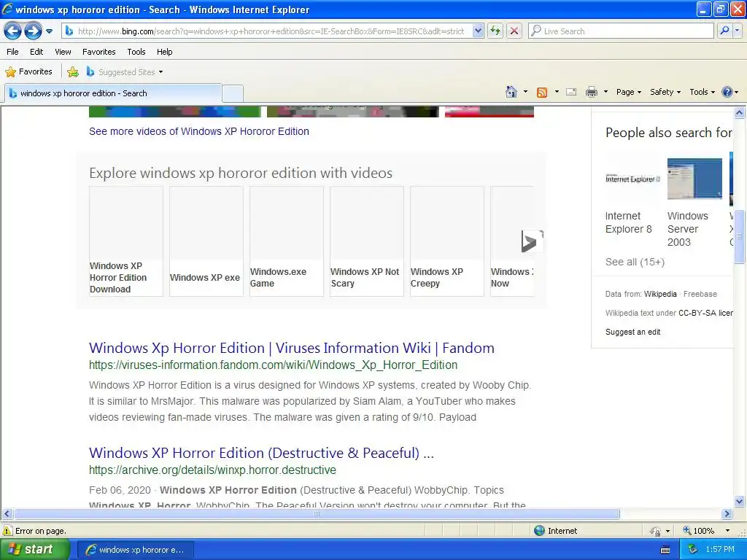Image resolution: width=747 pixels, height=560 pixels.
Task: Expand the feeds dropdown arrow
Action: tap(557, 92)
